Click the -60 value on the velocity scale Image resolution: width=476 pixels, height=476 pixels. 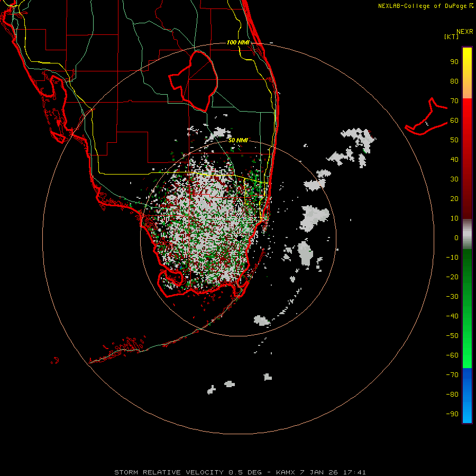[x=452, y=355]
